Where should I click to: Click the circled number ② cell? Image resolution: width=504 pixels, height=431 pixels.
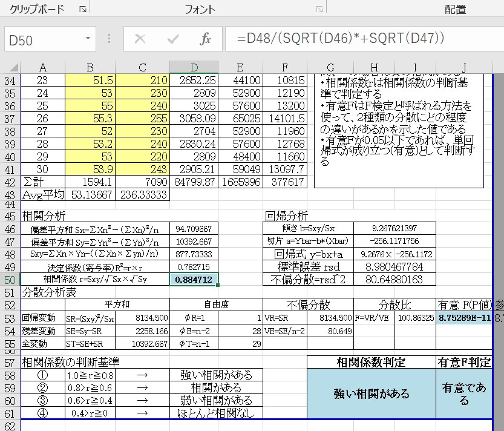[x=43, y=387]
